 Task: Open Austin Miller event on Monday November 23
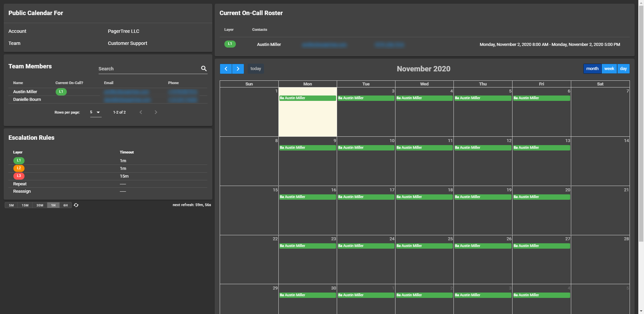tap(308, 246)
